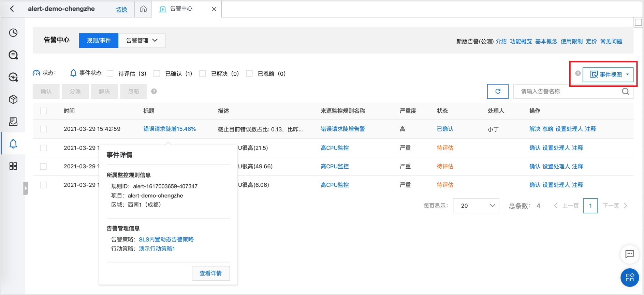
Task: Select all rows via header checkbox
Action: click(x=43, y=111)
